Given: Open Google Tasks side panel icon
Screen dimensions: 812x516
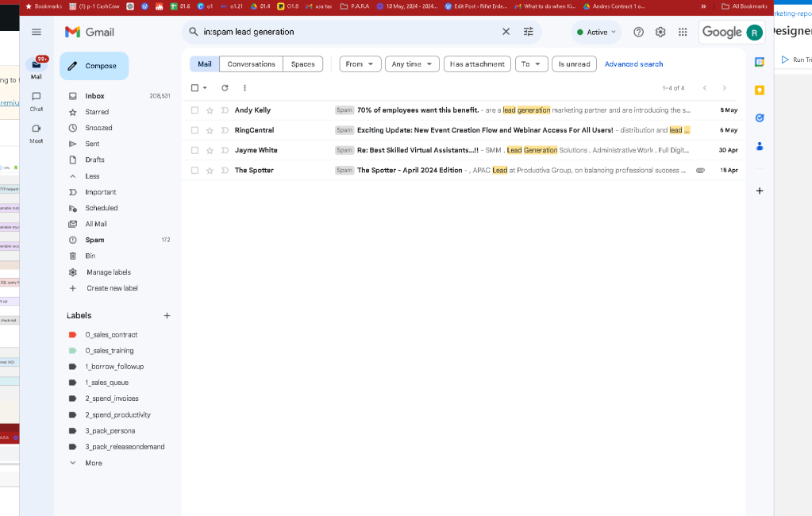Looking at the screenshot, I should (x=759, y=118).
